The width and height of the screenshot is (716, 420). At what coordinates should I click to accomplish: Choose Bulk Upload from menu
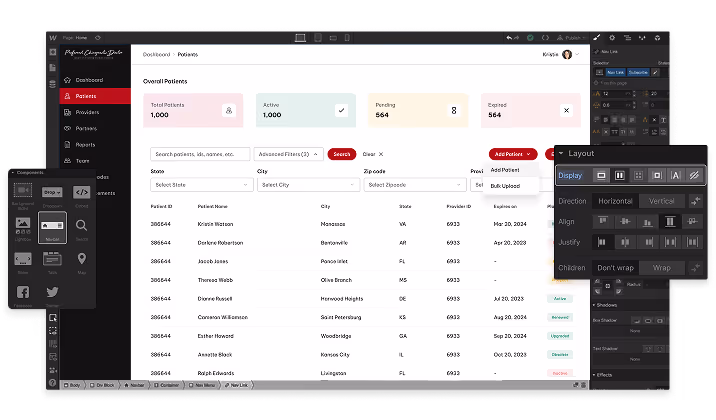(x=505, y=186)
